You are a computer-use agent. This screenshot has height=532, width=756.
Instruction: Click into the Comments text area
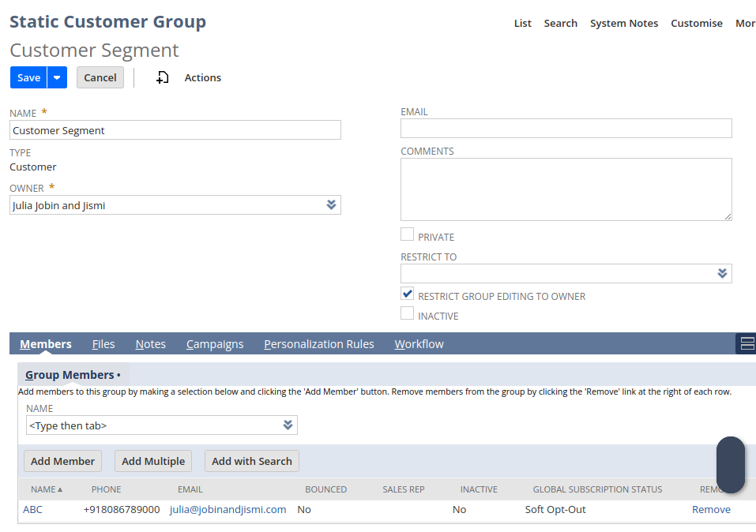[566, 189]
